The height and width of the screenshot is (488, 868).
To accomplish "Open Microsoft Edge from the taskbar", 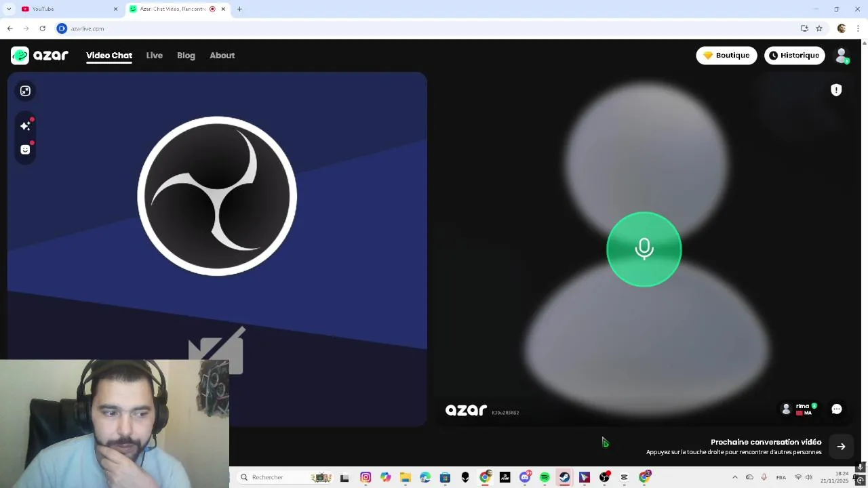I will point(425,477).
